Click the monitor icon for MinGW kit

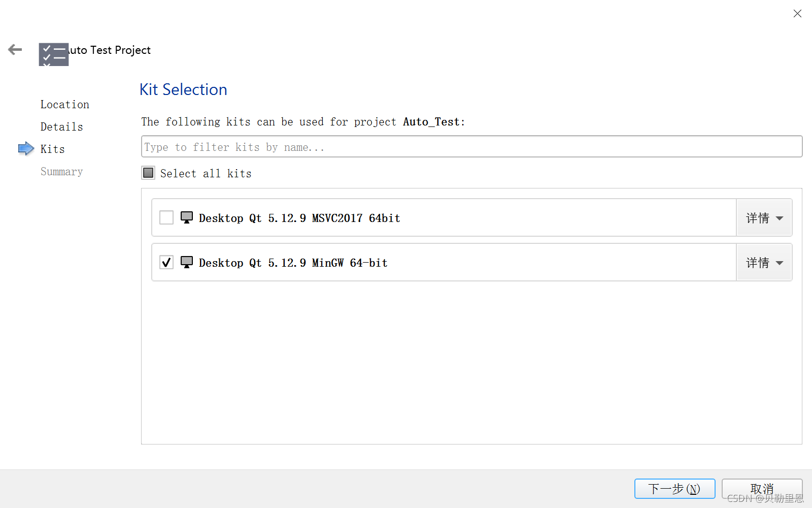coord(187,263)
